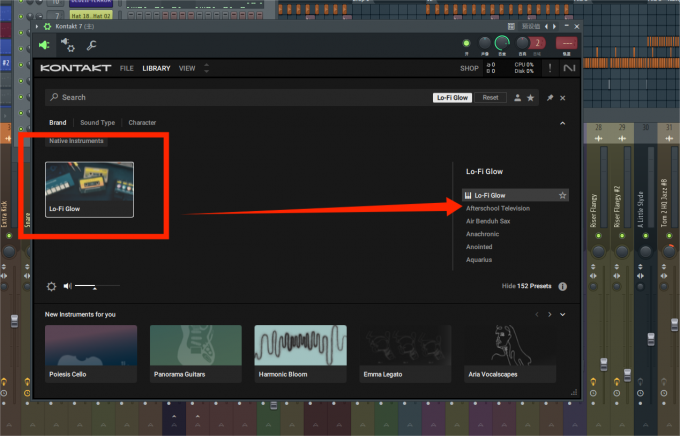The width and height of the screenshot is (680, 436).
Task: Collapse the New Instruments for you section
Action: (x=562, y=315)
